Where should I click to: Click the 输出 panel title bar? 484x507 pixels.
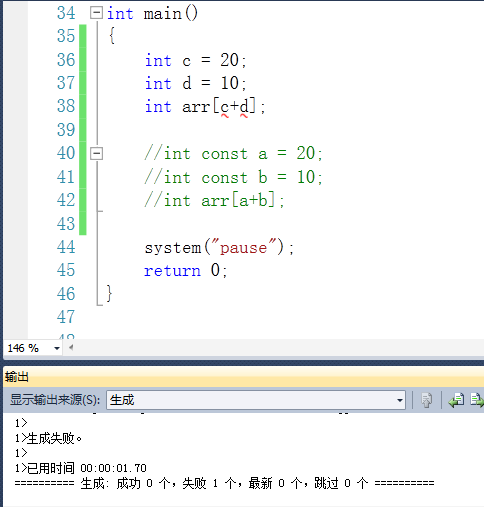[243, 377]
